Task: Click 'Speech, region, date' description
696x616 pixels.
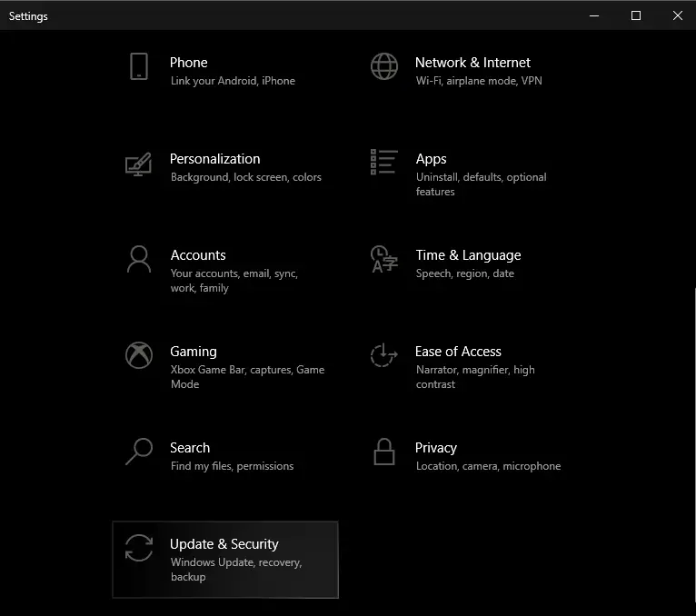Action: click(x=464, y=273)
